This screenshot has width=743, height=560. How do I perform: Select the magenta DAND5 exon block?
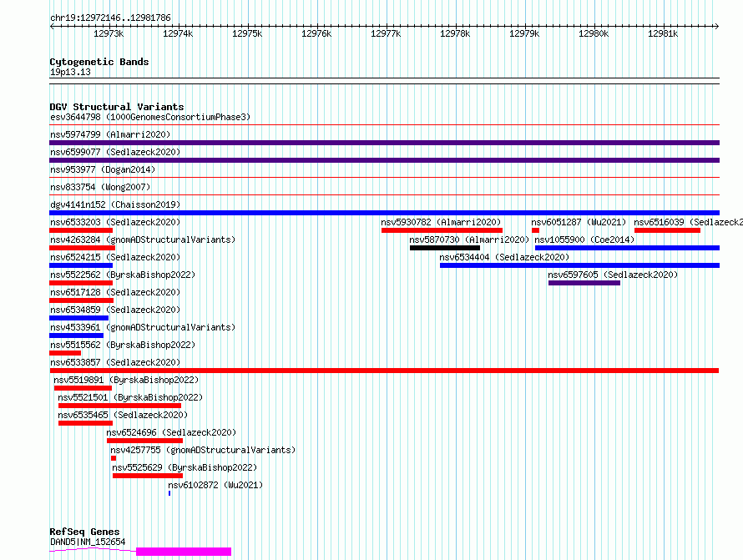point(184,552)
